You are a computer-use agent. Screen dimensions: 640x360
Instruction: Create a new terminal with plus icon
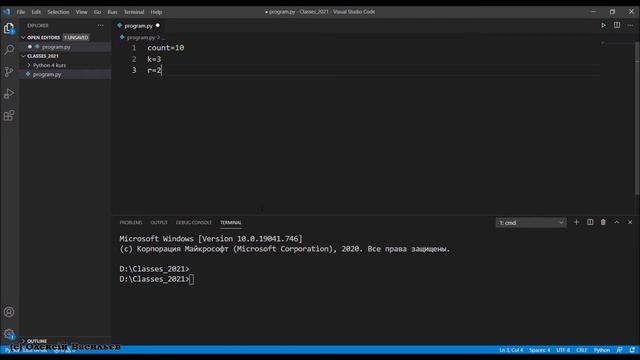tap(576, 222)
